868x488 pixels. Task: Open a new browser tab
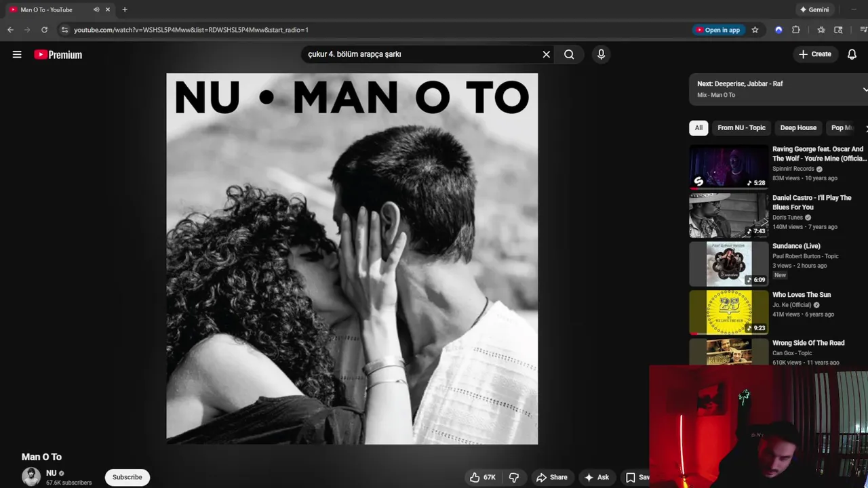125,9
